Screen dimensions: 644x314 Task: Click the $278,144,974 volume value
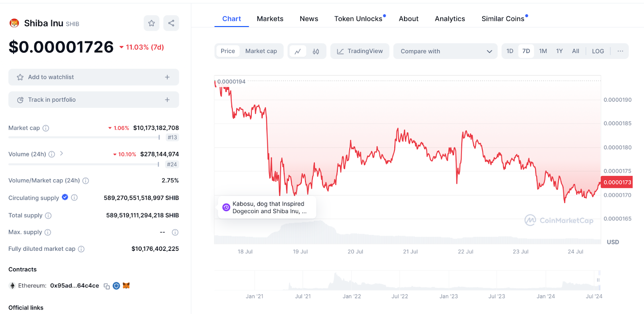(x=159, y=154)
